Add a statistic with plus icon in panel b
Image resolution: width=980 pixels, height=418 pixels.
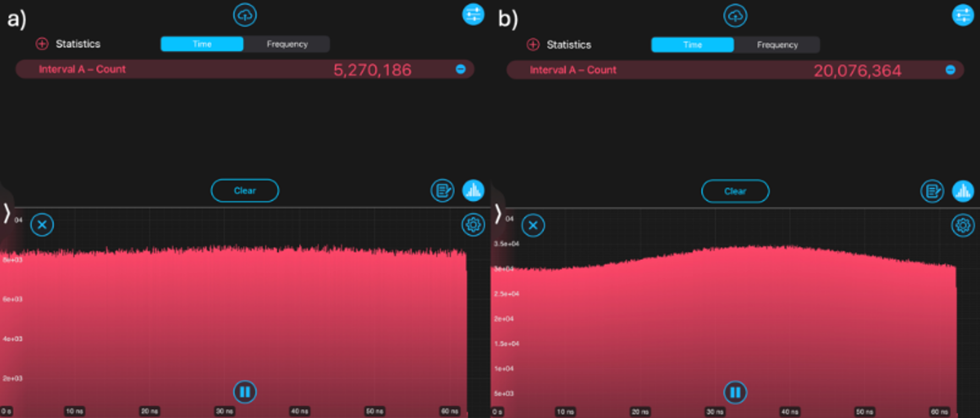pos(533,44)
